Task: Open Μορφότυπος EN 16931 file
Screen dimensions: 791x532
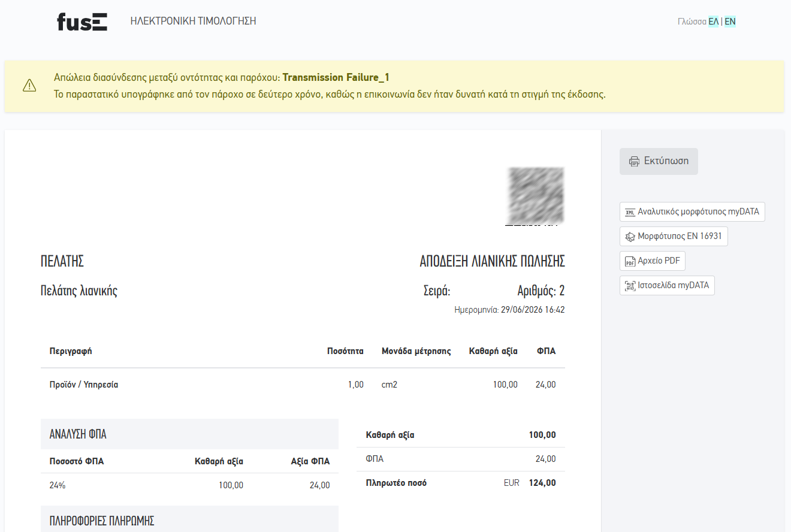Action: point(674,237)
